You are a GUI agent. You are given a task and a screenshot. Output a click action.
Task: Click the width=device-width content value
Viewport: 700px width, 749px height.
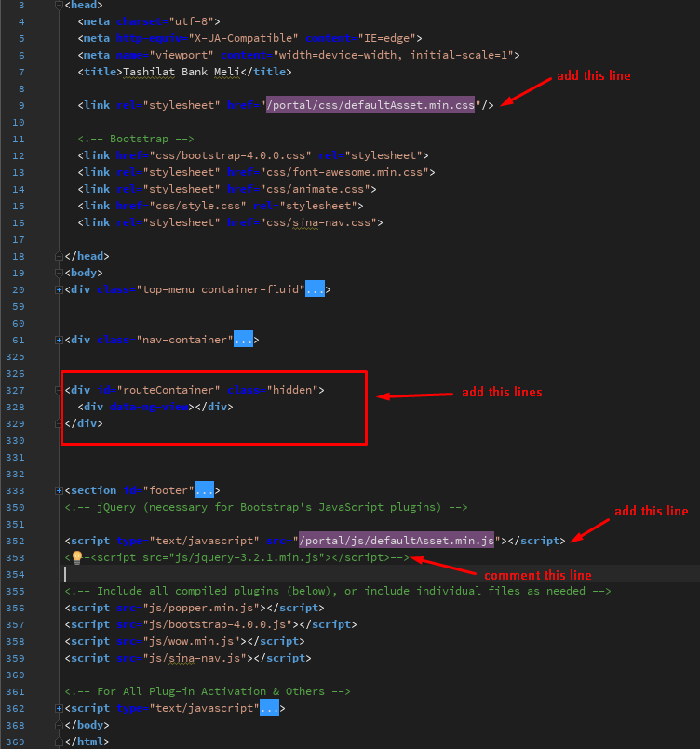[x=393, y=56]
